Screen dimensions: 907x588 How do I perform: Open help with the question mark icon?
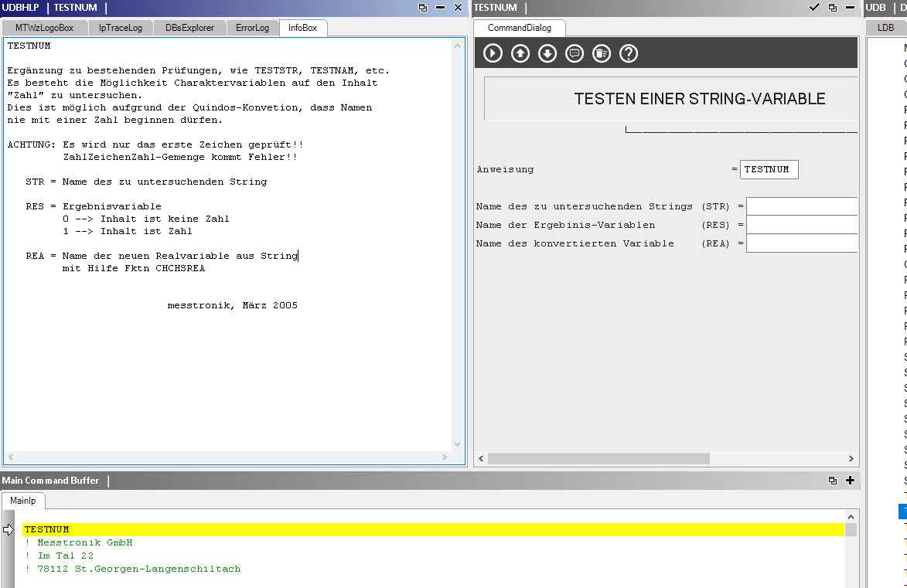tap(629, 53)
